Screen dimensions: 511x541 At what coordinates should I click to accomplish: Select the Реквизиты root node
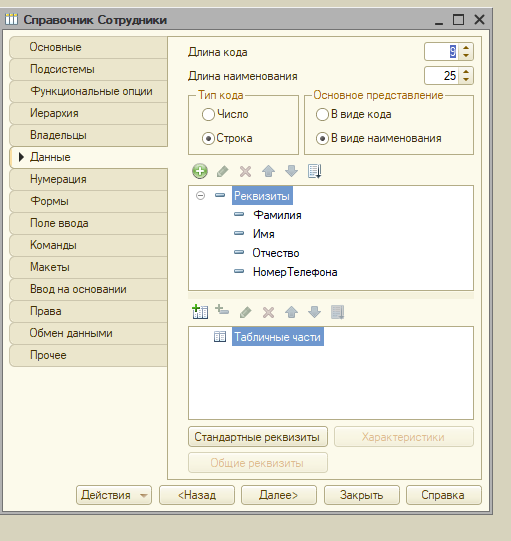coord(262,196)
